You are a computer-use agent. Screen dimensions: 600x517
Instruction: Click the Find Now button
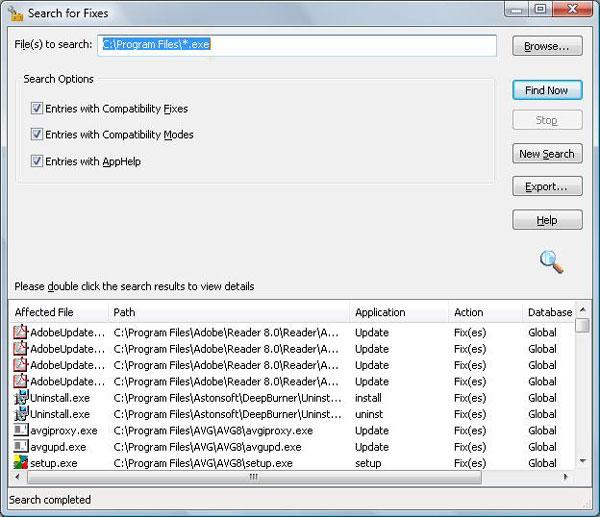(547, 90)
